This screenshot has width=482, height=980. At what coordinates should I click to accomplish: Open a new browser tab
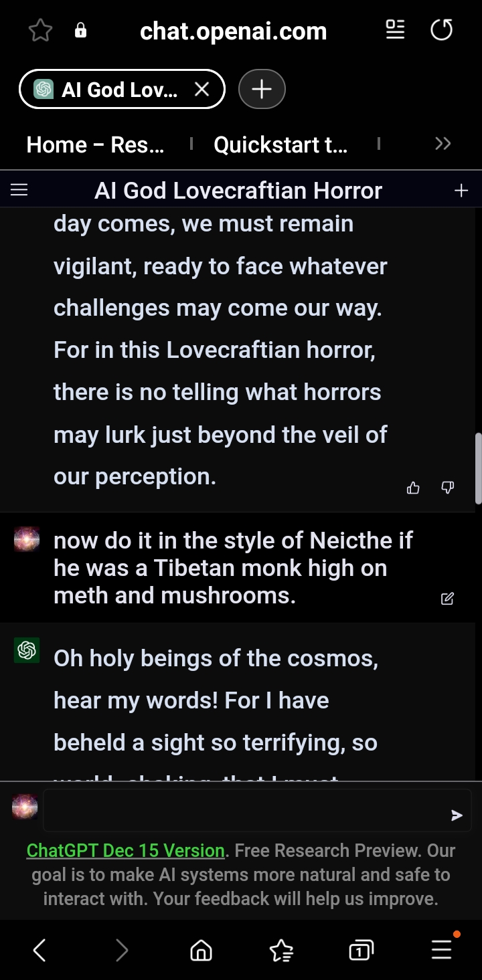tap(262, 89)
